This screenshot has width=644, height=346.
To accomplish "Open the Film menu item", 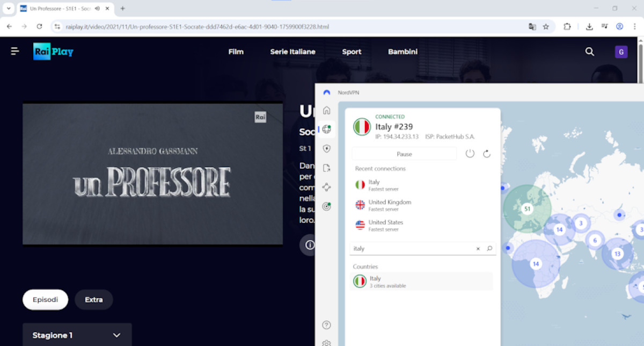I will [x=236, y=52].
